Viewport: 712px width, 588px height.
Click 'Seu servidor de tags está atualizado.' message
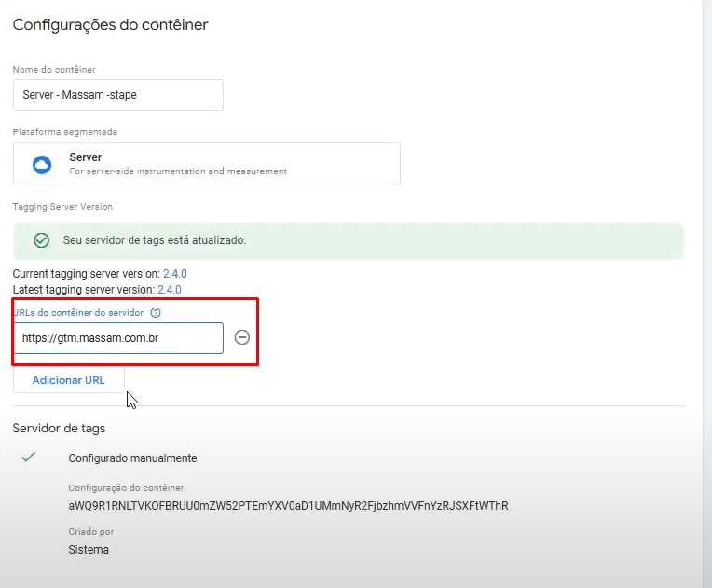tap(155, 240)
